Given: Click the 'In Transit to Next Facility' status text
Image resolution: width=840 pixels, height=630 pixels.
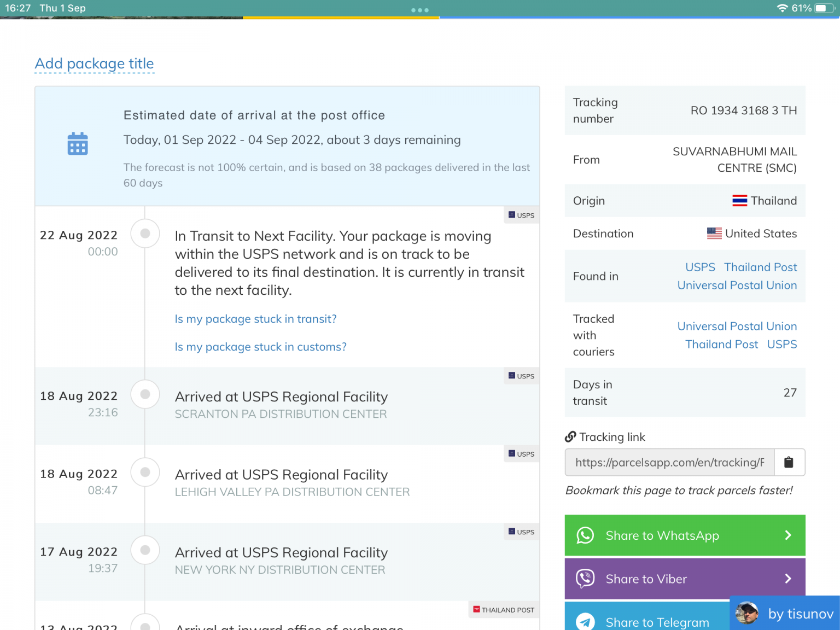Looking at the screenshot, I should click(349, 263).
